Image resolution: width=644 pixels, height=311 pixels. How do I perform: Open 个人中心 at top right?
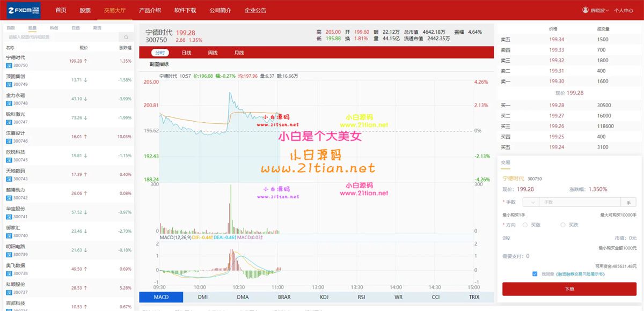pos(624,10)
